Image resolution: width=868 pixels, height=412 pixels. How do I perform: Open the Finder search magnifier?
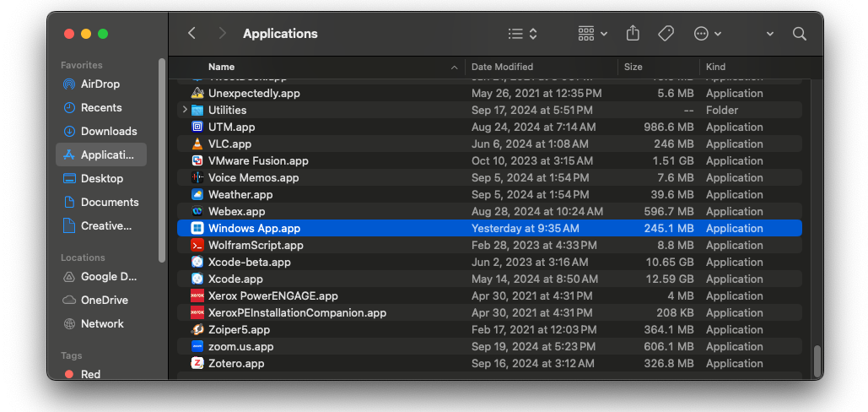(x=799, y=34)
